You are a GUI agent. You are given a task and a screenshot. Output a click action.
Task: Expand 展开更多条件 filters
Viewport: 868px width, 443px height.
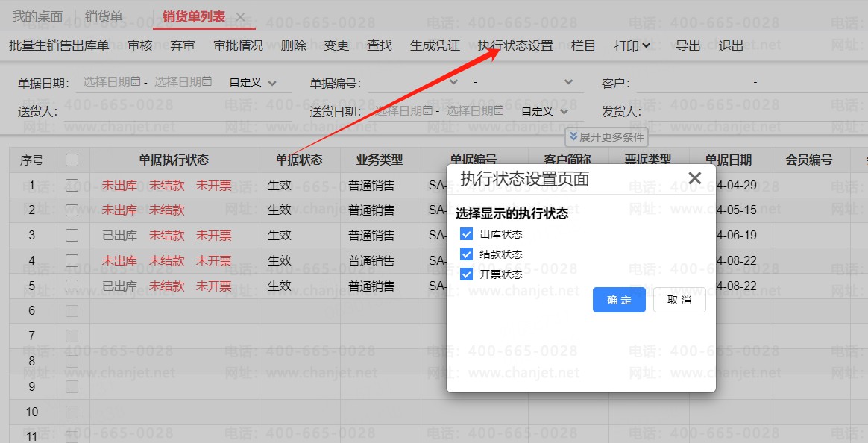click(607, 136)
